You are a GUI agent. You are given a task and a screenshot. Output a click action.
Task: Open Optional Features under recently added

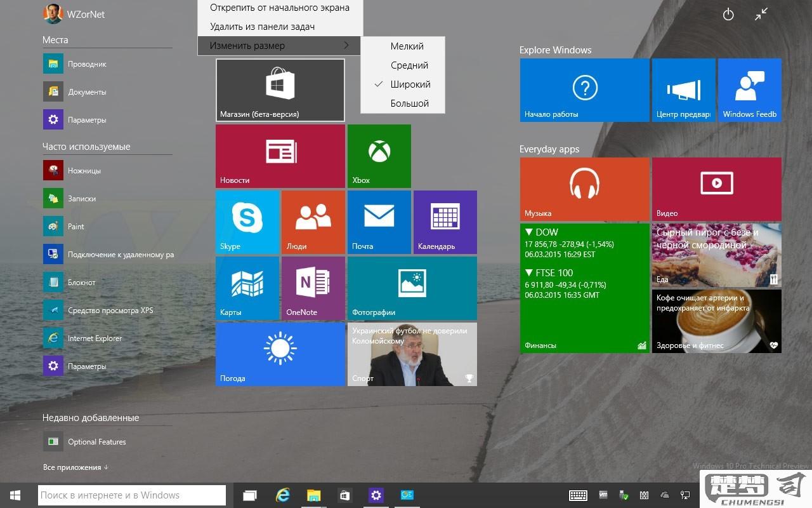tap(84, 441)
